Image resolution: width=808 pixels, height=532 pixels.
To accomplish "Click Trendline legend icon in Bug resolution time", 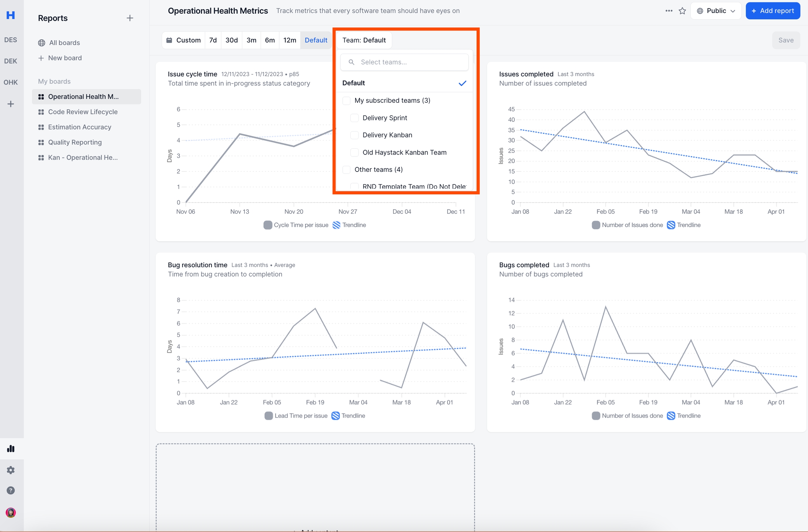I will click(x=335, y=416).
